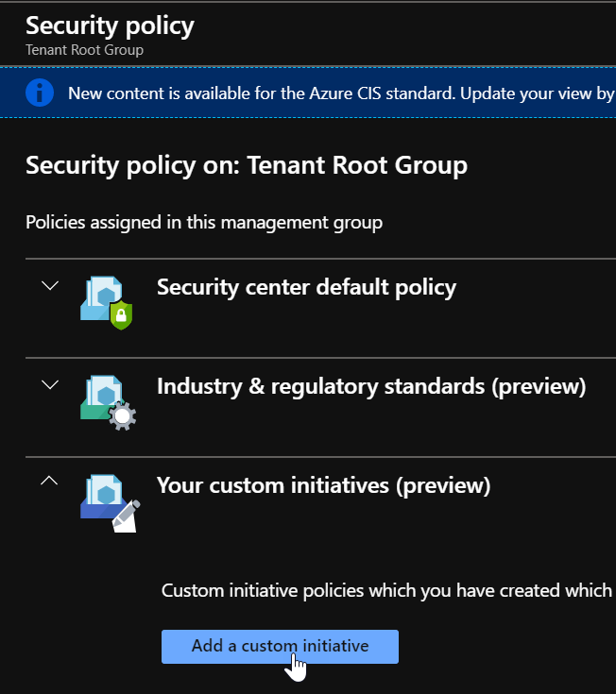Click the green lock badge on default policy icon
This screenshot has height=694, width=616.
(x=121, y=315)
